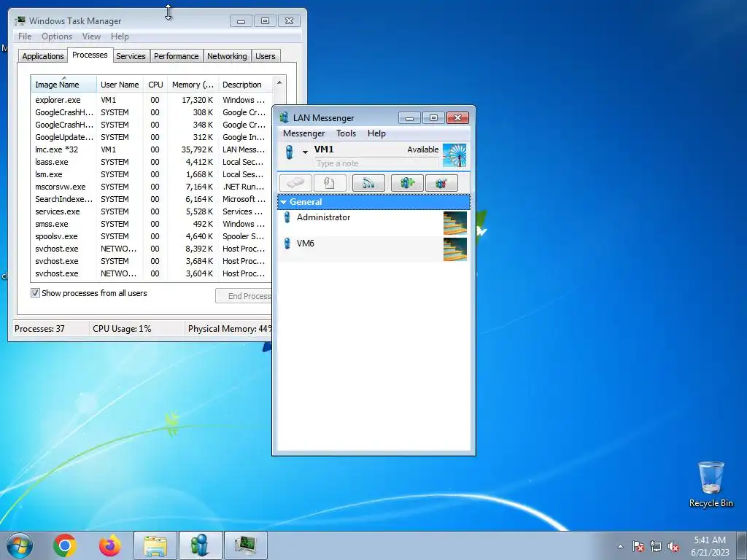
Task: Click the LAN Messenger title bar icon
Action: point(285,117)
